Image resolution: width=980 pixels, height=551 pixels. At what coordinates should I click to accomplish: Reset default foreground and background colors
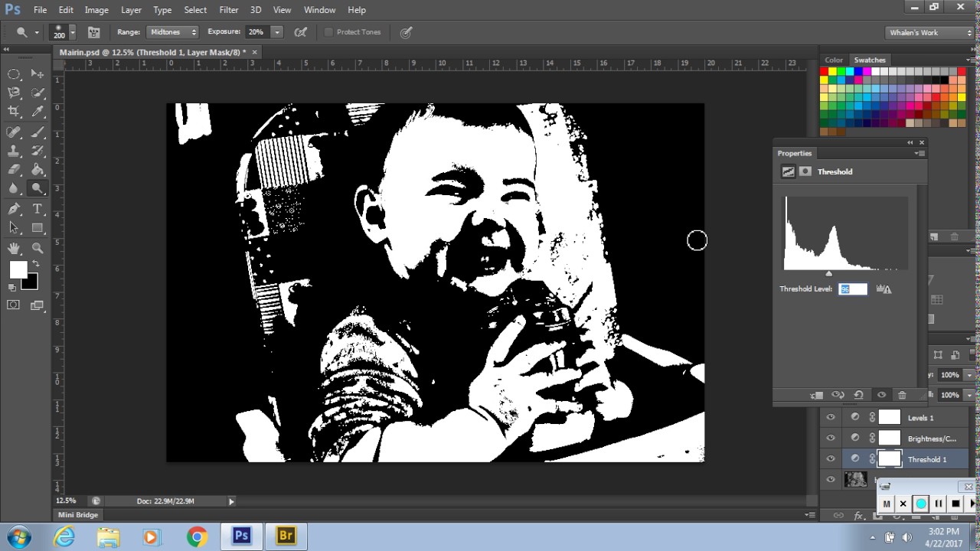(11, 288)
